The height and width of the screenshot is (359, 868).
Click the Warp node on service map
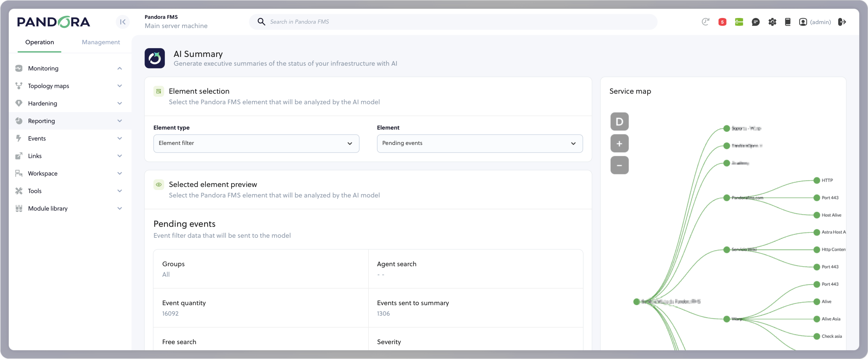(x=727, y=319)
